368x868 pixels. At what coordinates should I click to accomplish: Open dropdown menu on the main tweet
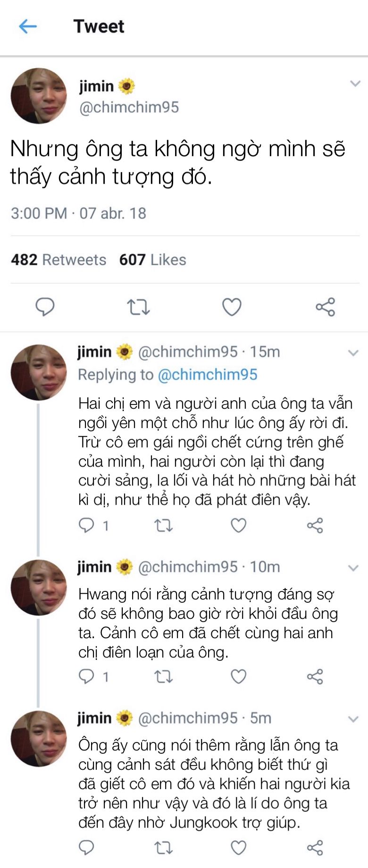355,84
